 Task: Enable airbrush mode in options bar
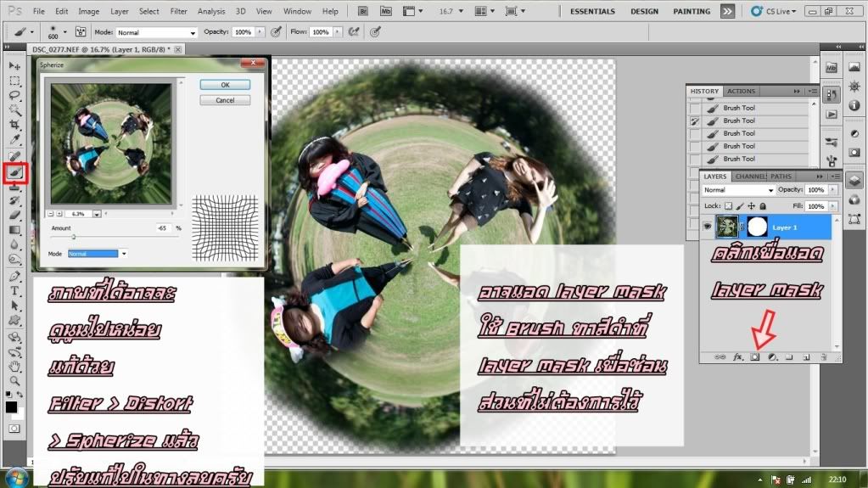(354, 32)
